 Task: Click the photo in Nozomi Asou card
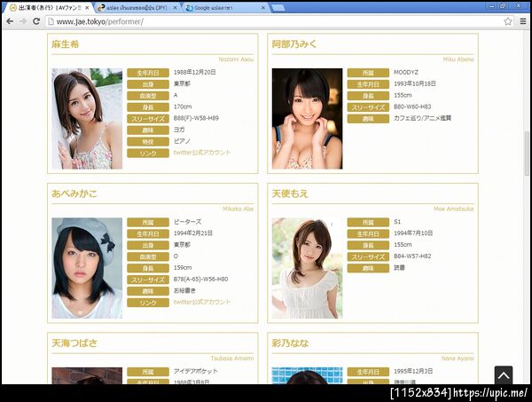[x=87, y=119]
